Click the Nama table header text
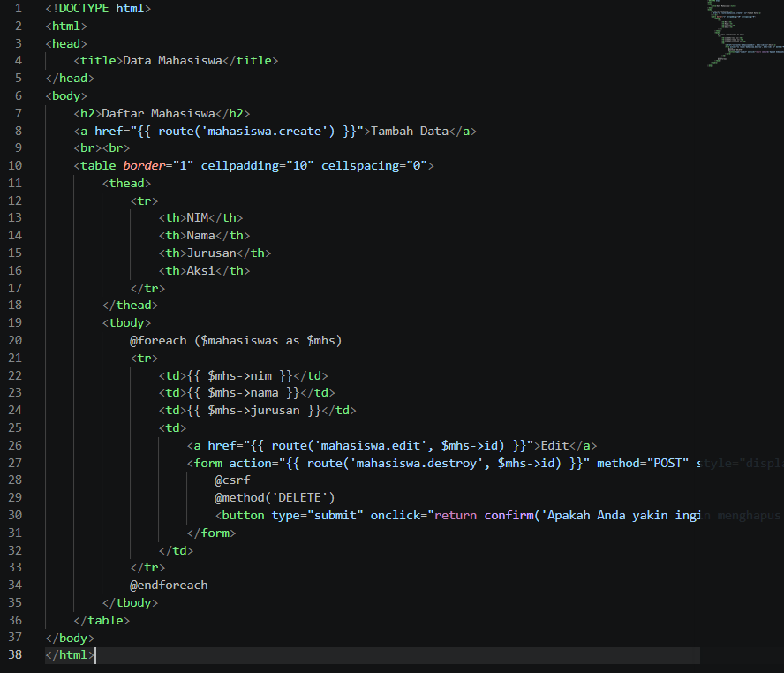Image resolution: width=784 pixels, height=673 pixels. tap(201, 236)
